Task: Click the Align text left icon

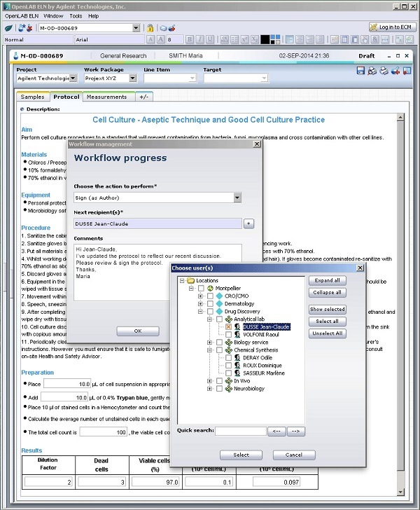Action: [x=289, y=40]
